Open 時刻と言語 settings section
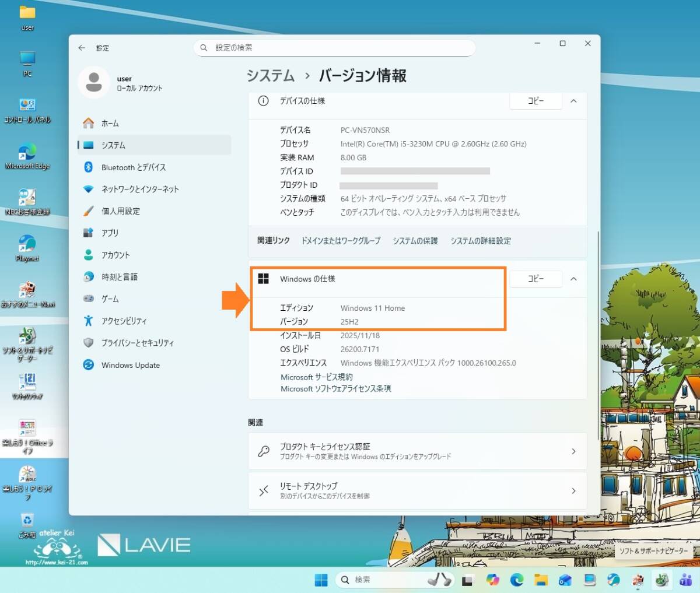 coord(155,277)
